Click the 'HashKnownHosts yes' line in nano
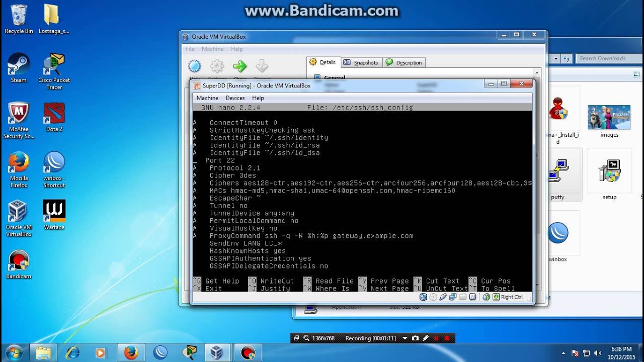Image resolution: width=644 pixels, height=362 pixels. pos(248,251)
